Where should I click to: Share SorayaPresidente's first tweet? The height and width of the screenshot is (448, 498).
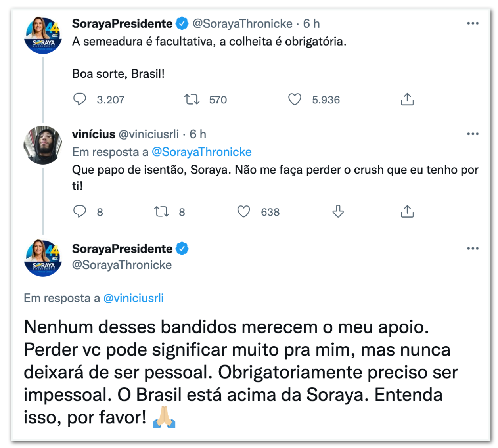click(x=407, y=99)
